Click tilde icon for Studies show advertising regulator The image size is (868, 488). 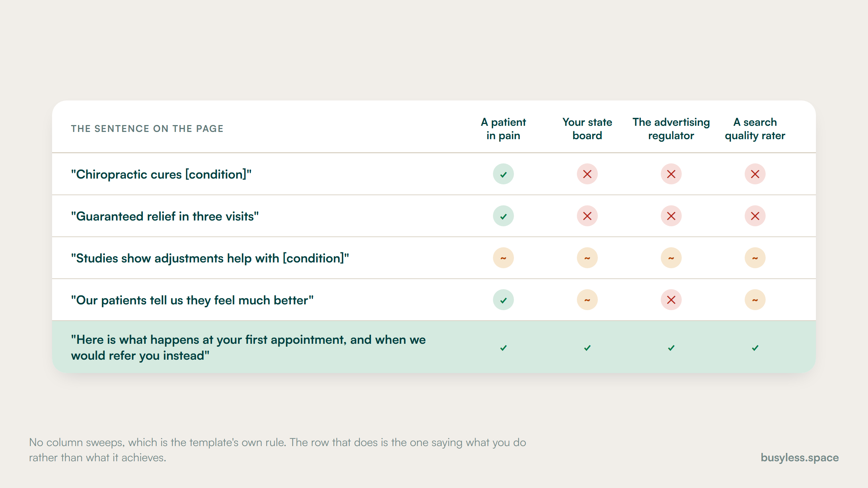click(671, 258)
